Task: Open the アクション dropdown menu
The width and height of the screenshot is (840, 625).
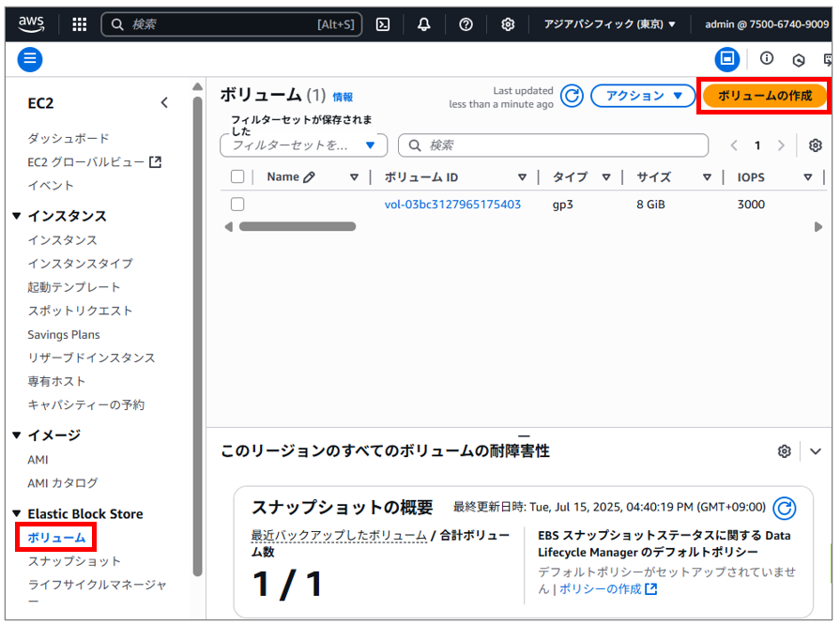Action: 642,96
